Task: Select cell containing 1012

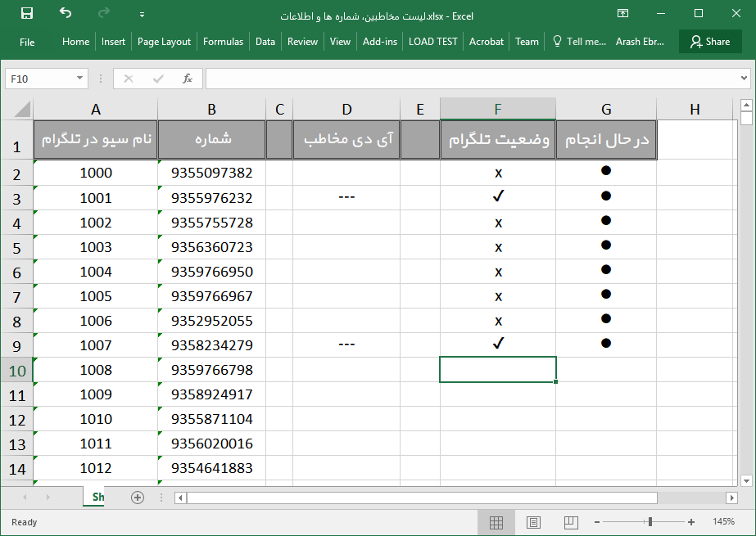Action: 96,468
